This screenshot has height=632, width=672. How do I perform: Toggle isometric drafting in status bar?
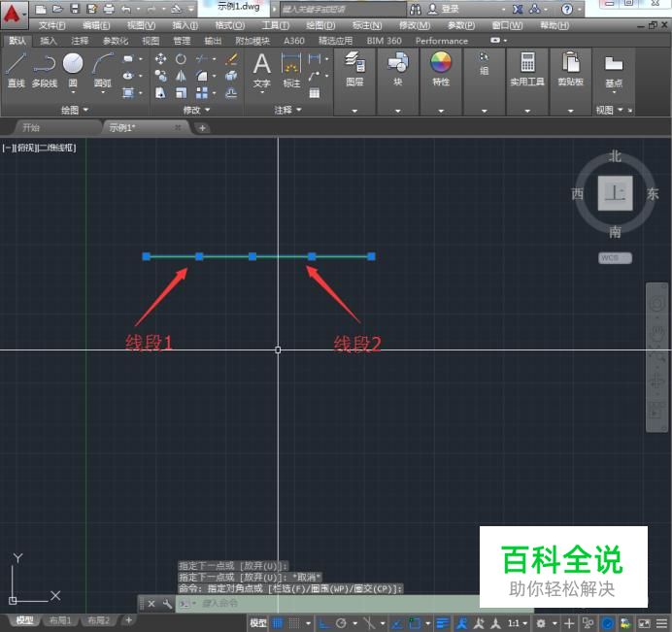click(369, 623)
